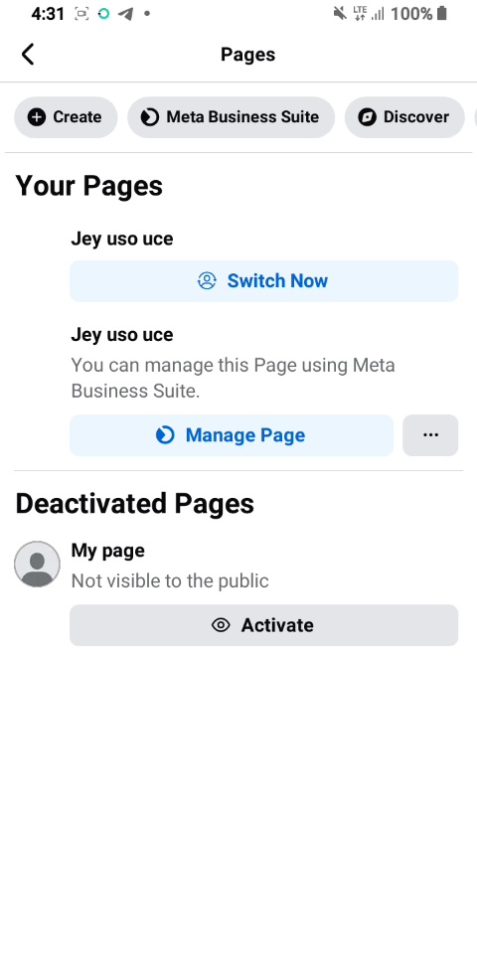477x980 pixels.
Task: Select the Create chip
Action: (66, 117)
